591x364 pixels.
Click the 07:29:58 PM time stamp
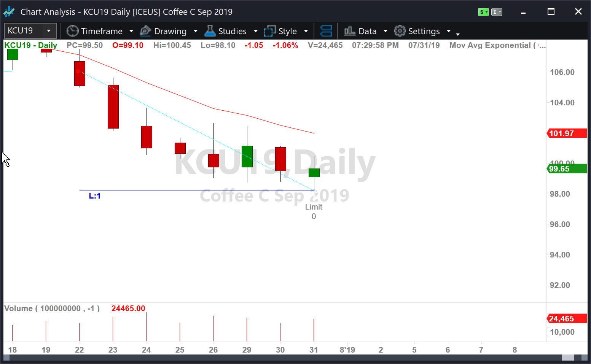point(375,45)
